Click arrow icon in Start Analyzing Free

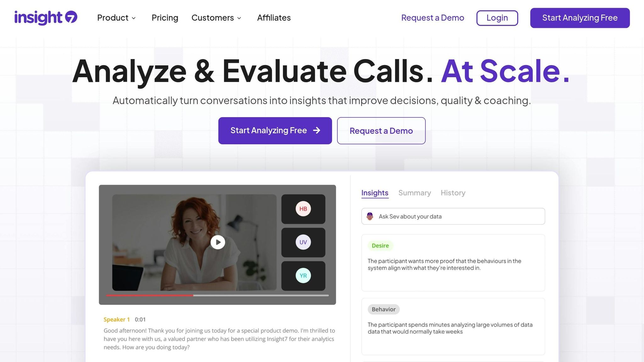317,130
